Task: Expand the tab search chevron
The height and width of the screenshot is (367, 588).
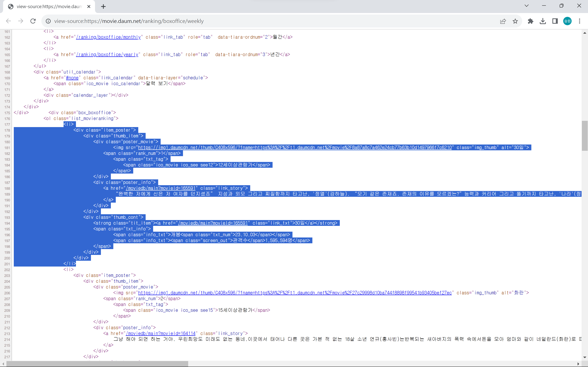Action: 527,6
